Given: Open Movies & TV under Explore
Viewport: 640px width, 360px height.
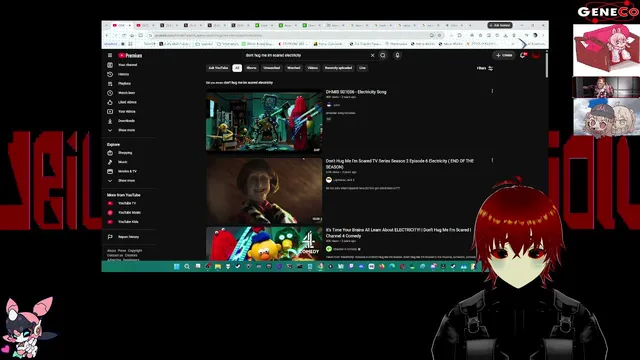Looking at the screenshot, I should pos(127,171).
